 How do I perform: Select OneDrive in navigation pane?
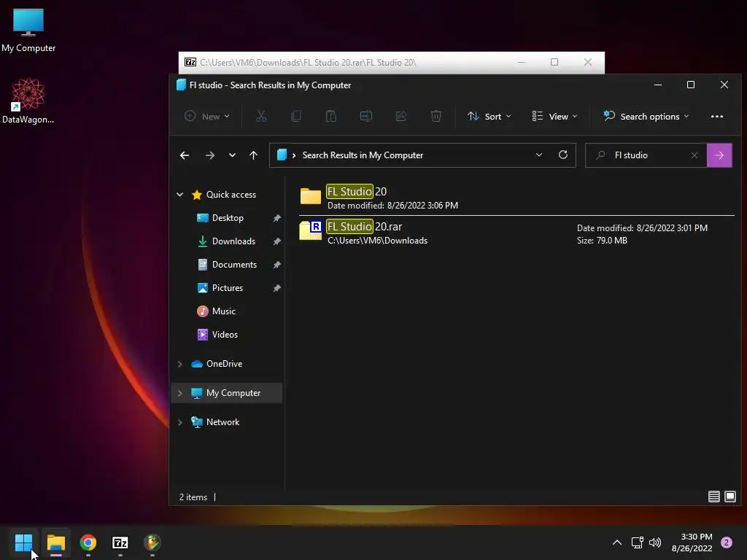(x=224, y=363)
